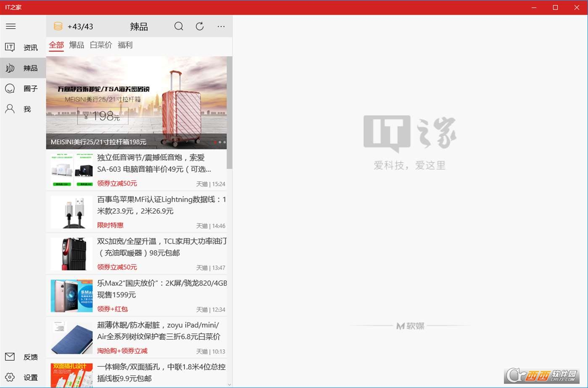Click the 我 profile icon in sidebar
Image resolution: width=588 pixels, height=388 pixels.
pos(10,109)
